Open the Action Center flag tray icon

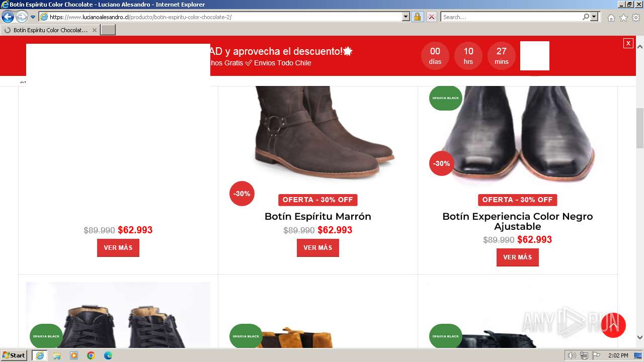coord(596,355)
